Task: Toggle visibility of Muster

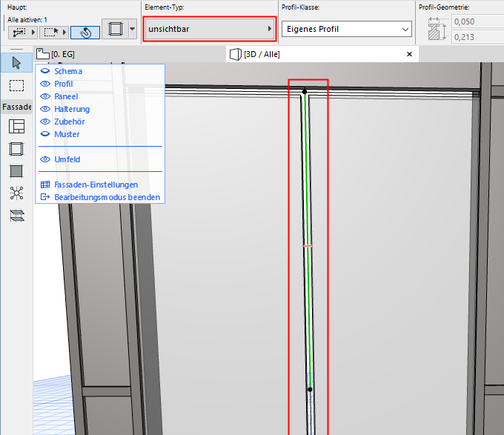Action: [x=45, y=134]
